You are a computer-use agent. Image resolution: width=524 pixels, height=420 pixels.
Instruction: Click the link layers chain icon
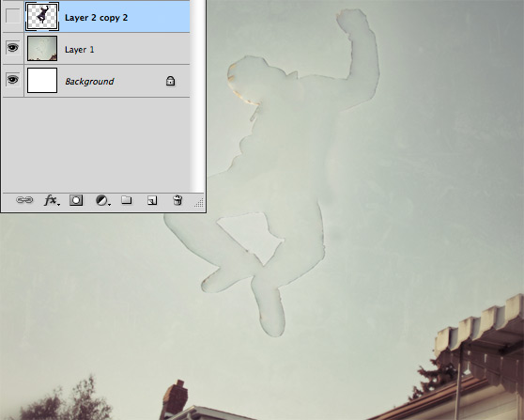(24, 200)
